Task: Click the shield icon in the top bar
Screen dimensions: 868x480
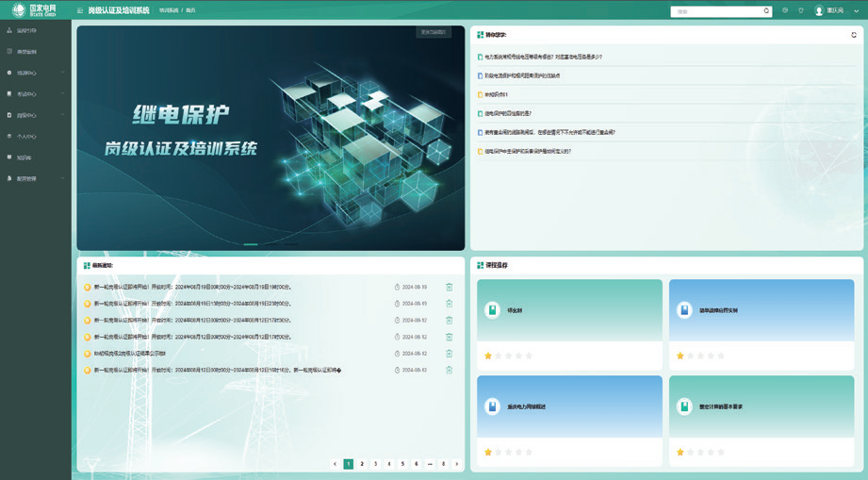Action: pos(801,11)
